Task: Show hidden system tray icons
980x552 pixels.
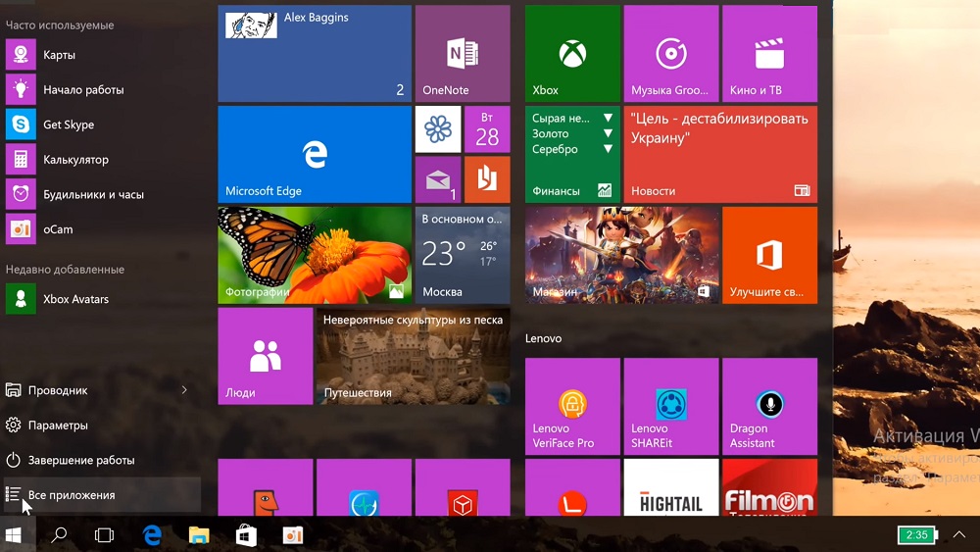Action: [959, 534]
